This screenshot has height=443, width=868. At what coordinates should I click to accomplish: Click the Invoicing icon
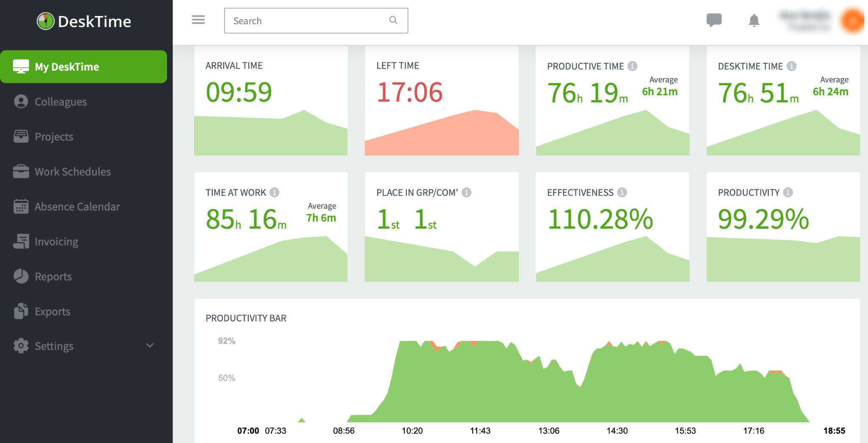click(21, 241)
